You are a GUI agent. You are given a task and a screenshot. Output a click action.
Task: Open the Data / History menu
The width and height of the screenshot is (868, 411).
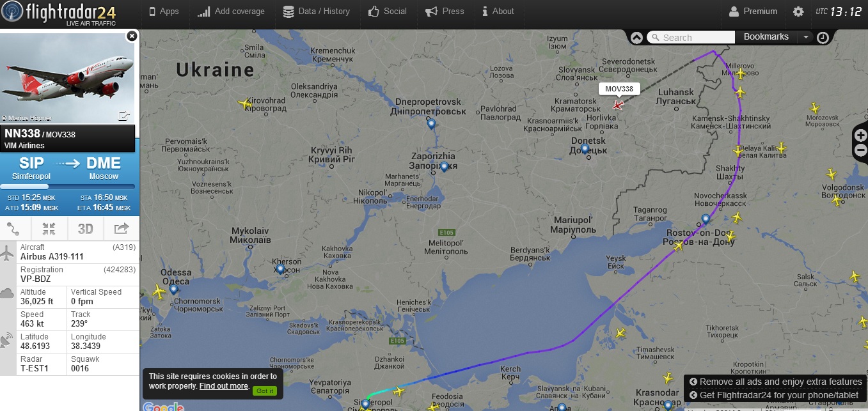tap(316, 12)
